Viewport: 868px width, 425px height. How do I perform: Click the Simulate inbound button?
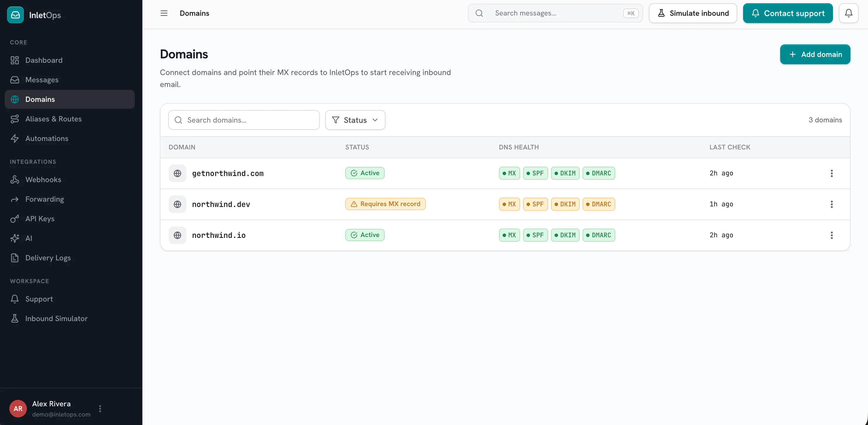(x=693, y=13)
